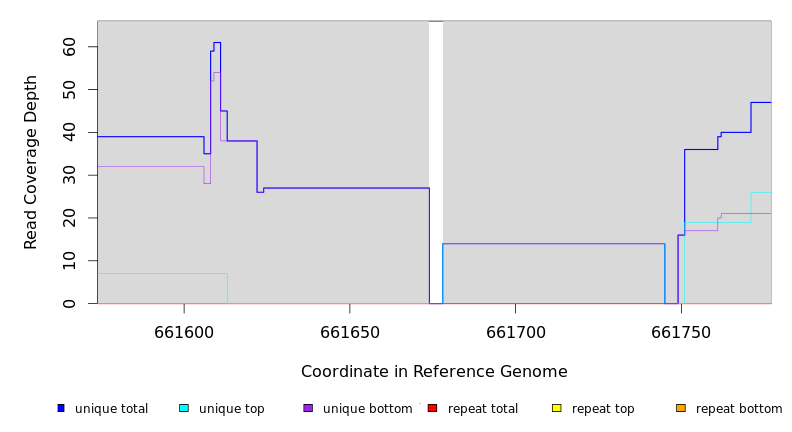Select the "unique total" legend label

click(x=111, y=409)
